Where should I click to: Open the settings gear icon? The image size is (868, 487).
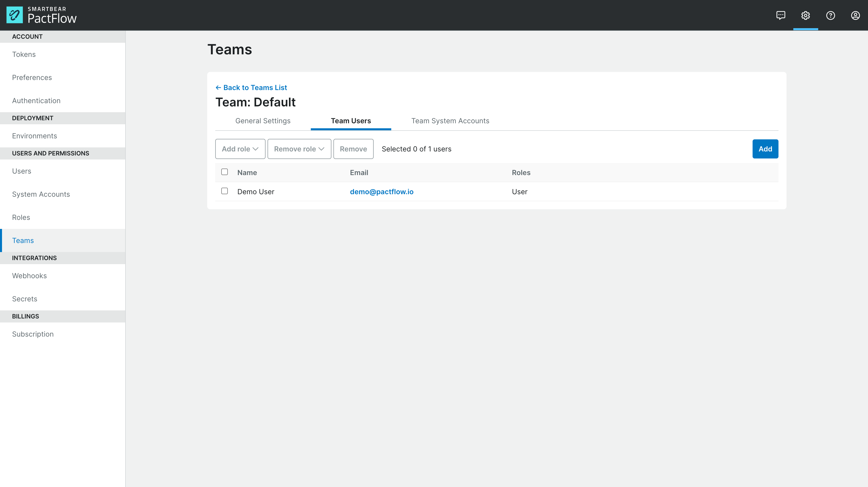805,15
